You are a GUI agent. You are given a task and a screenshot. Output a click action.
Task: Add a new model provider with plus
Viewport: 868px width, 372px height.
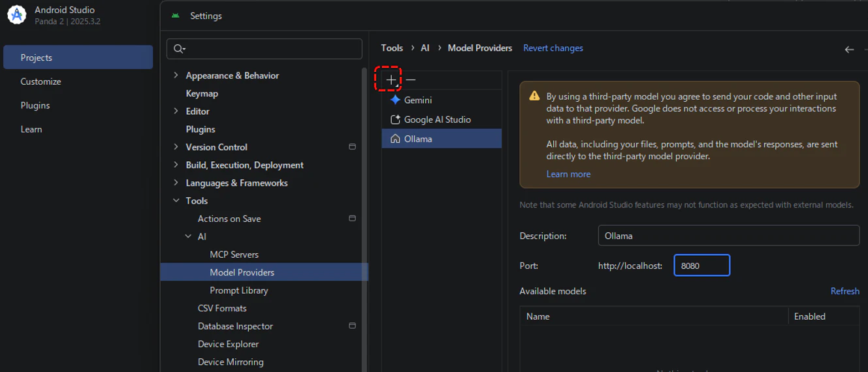(x=391, y=80)
